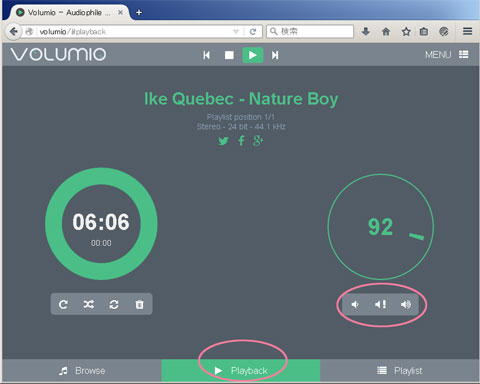This screenshot has height=384, width=480.
Task: Toggle the consume mode arrows icon
Action: coord(114,304)
